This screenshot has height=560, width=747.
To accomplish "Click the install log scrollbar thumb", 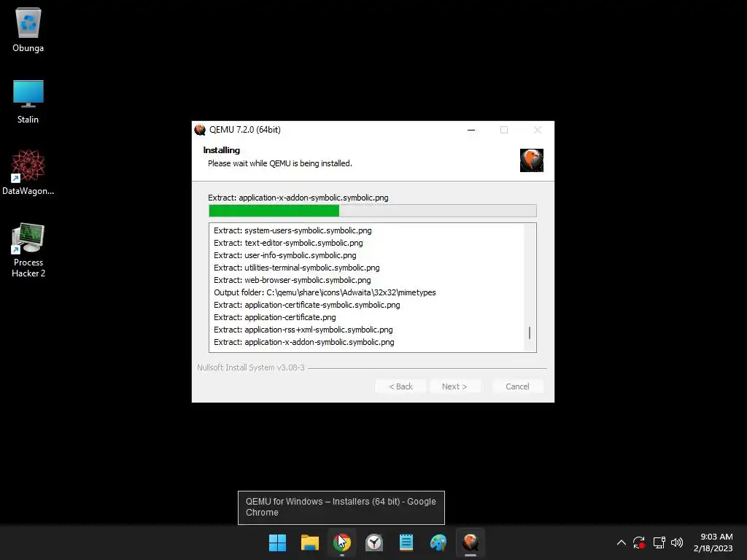I will click(x=530, y=332).
